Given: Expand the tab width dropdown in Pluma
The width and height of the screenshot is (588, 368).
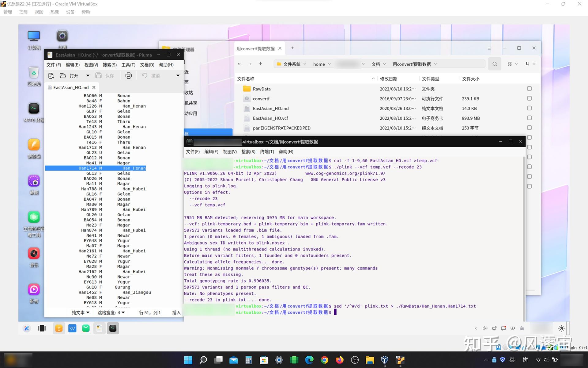Looking at the screenshot, I should [x=111, y=312].
